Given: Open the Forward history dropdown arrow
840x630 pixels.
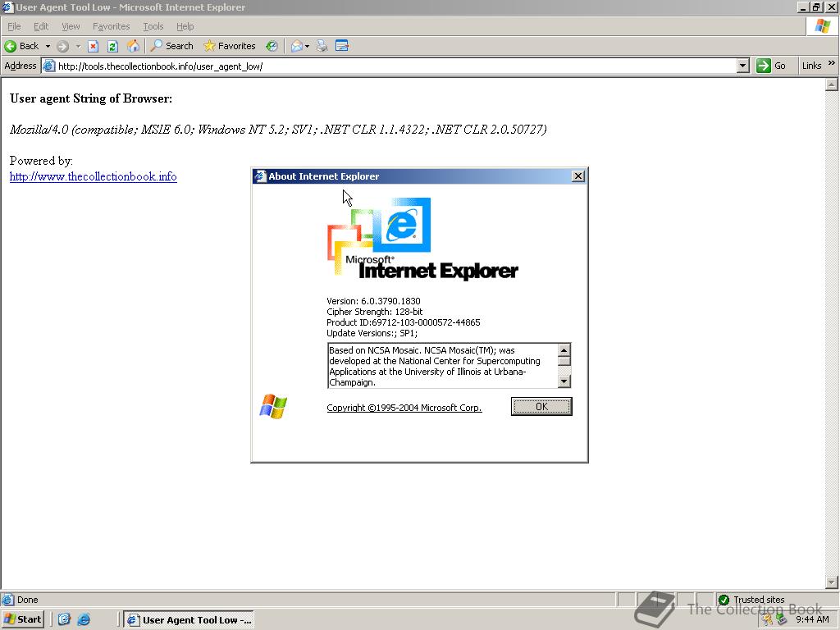Looking at the screenshot, I should click(x=78, y=46).
